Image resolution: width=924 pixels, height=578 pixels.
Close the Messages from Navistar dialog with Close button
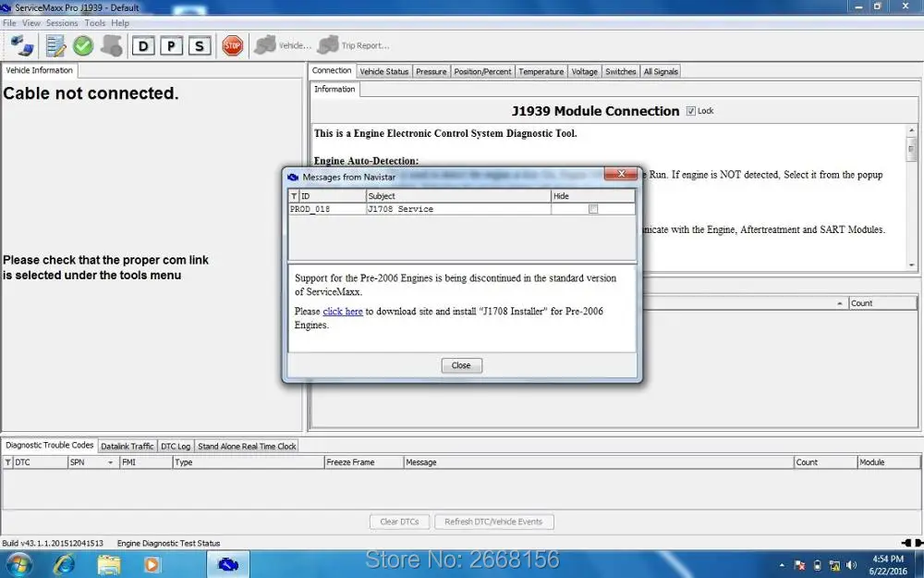461,365
